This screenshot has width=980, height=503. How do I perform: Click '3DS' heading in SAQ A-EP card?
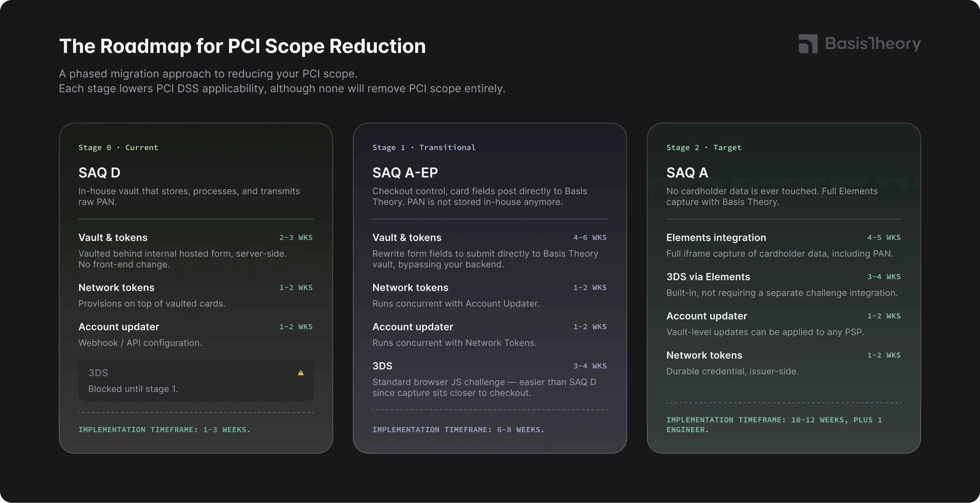point(382,366)
